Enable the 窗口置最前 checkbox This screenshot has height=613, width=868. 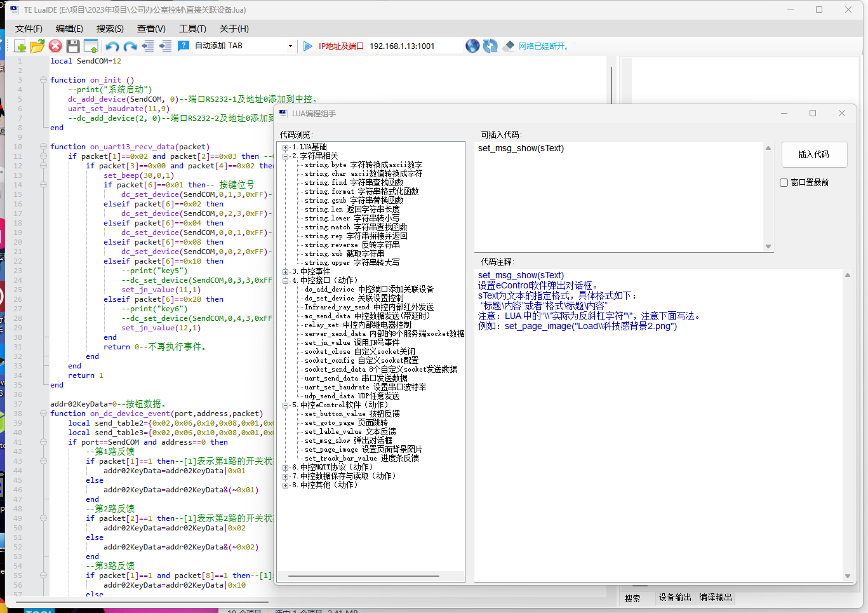tap(784, 183)
